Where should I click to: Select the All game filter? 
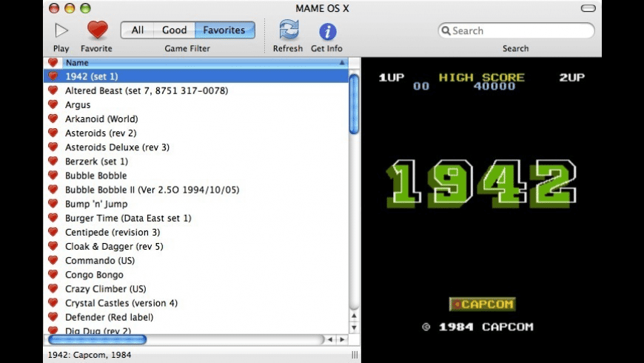pyautogui.click(x=137, y=30)
